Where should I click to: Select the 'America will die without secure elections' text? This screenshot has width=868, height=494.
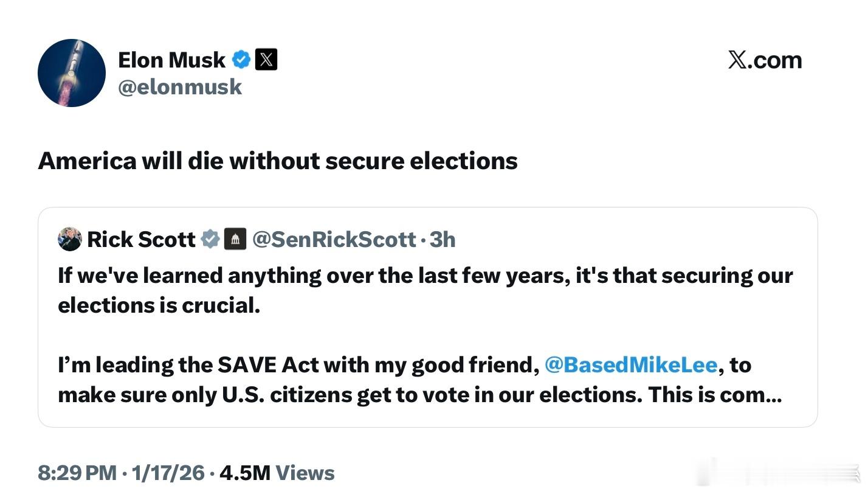278,161
